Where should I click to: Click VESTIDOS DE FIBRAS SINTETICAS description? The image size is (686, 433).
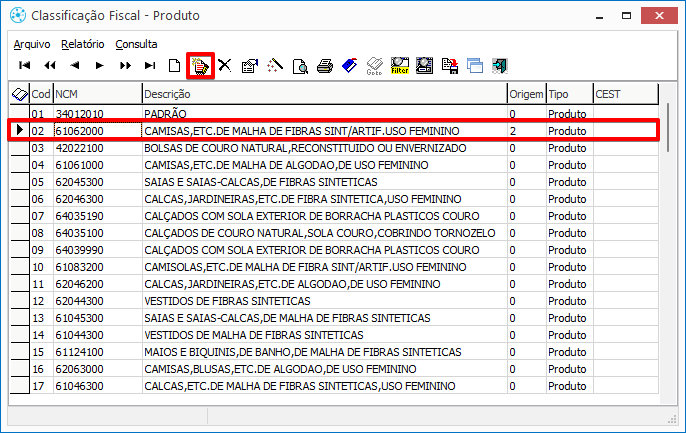click(x=325, y=301)
